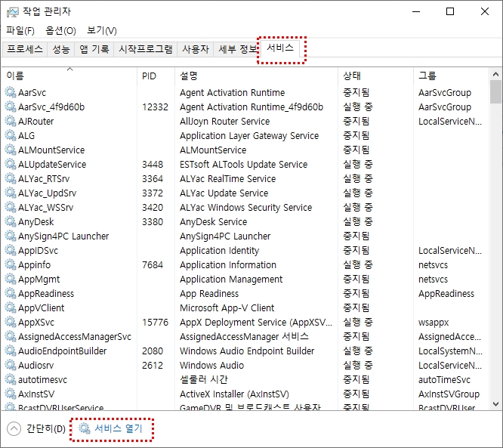Select 'AllJoyn Router Service' description
The image size is (503, 448).
coord(224,122)
